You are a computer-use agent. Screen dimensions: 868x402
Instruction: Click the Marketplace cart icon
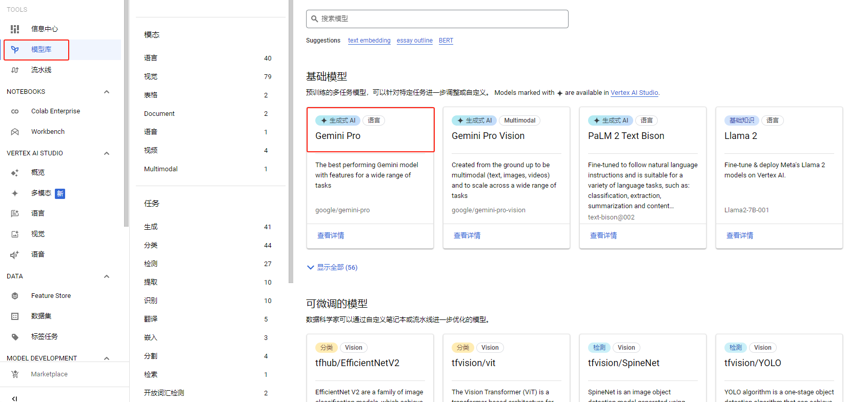pos(15,374)
